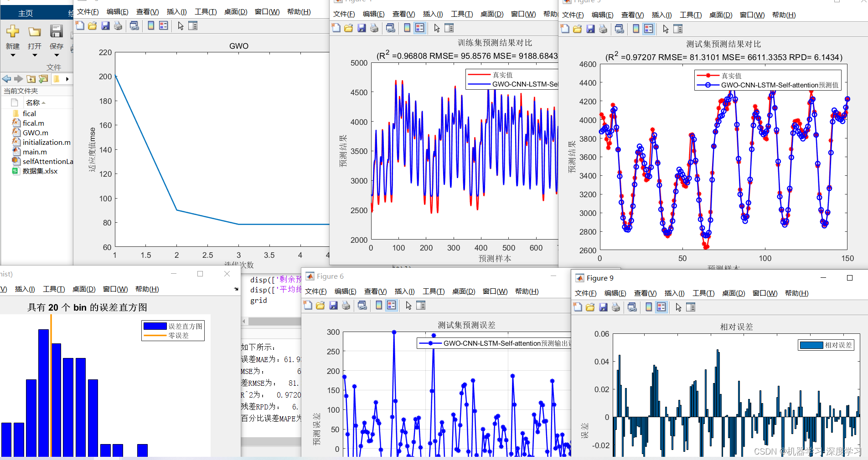
Task: Open Property Inspector in 训练集 figure toolbar
Action: tap(449, 28)
